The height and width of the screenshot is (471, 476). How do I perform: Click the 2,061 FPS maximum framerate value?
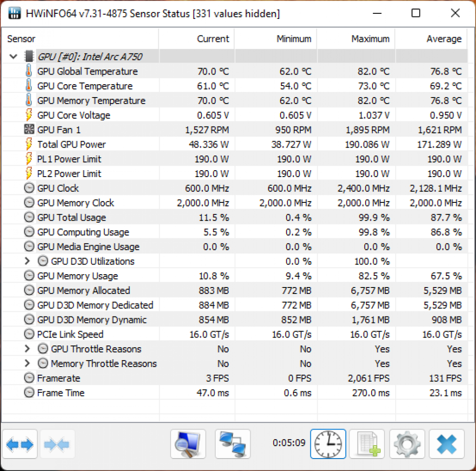coord(368,378)
